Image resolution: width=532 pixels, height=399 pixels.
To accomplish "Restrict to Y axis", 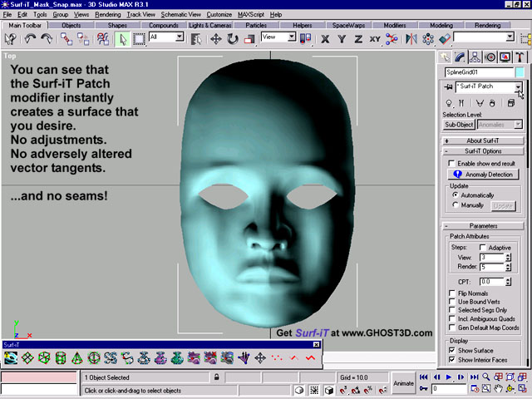I will click(x=342, y=39).
